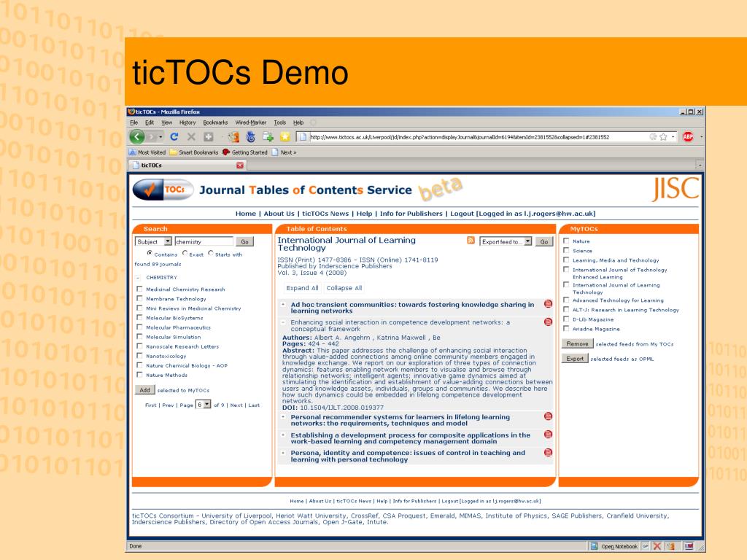
Task: Open the Edit menu
Action: [149, 122]
